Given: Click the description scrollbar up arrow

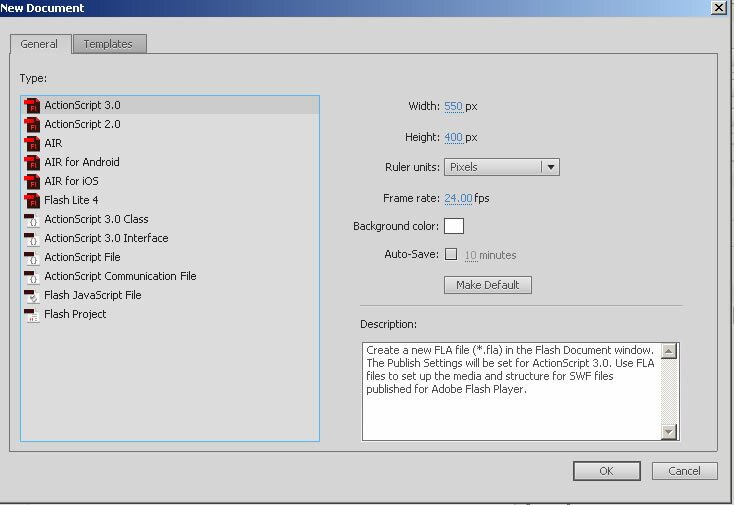Looking at the screenshot, I should (669, 351).
